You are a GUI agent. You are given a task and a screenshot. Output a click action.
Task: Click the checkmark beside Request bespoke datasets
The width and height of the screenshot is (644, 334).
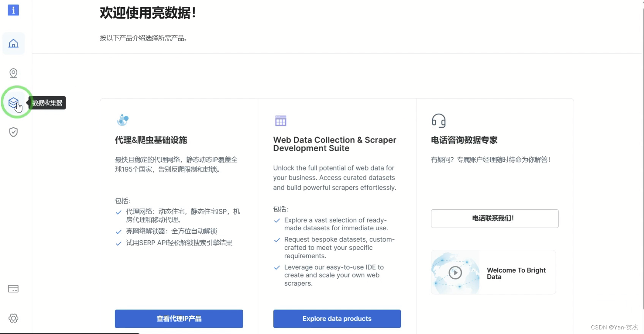(277, 240)
